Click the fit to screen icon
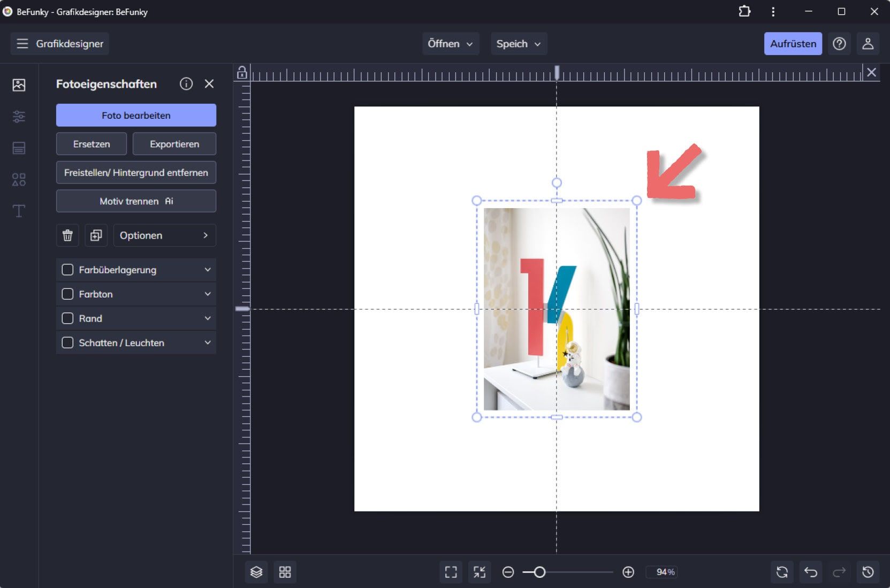 (x=451, y=572)
